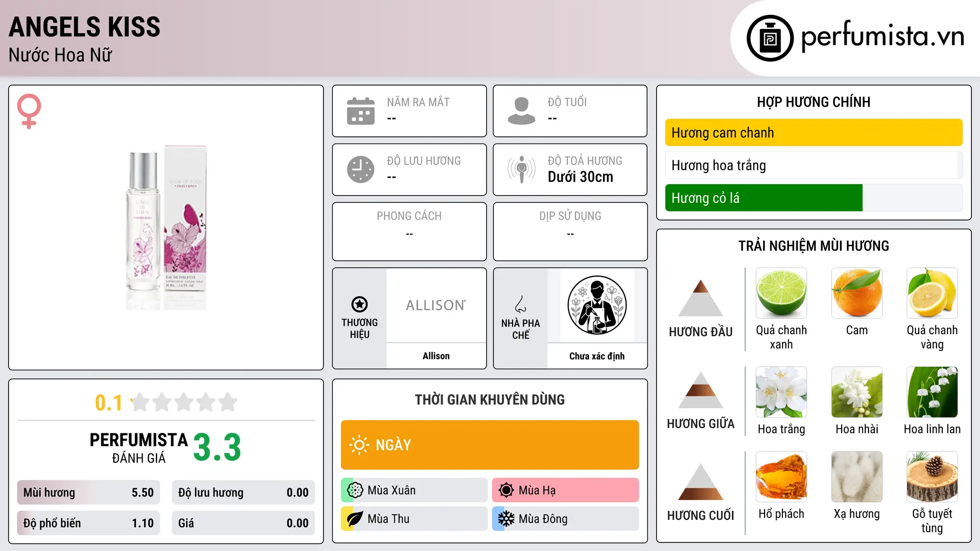Click the Hương Cuối pyramid icon
980x551 pixels.
(x=701, y=482)
